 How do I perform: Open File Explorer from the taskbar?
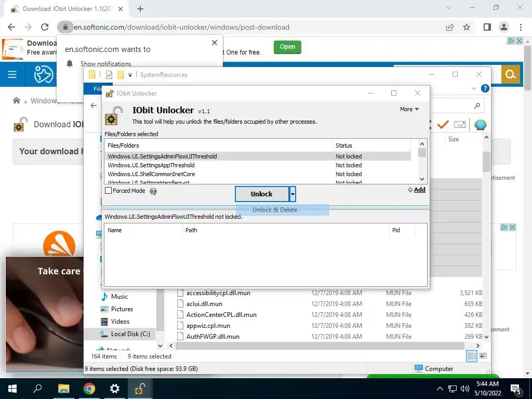coord(63,389)
